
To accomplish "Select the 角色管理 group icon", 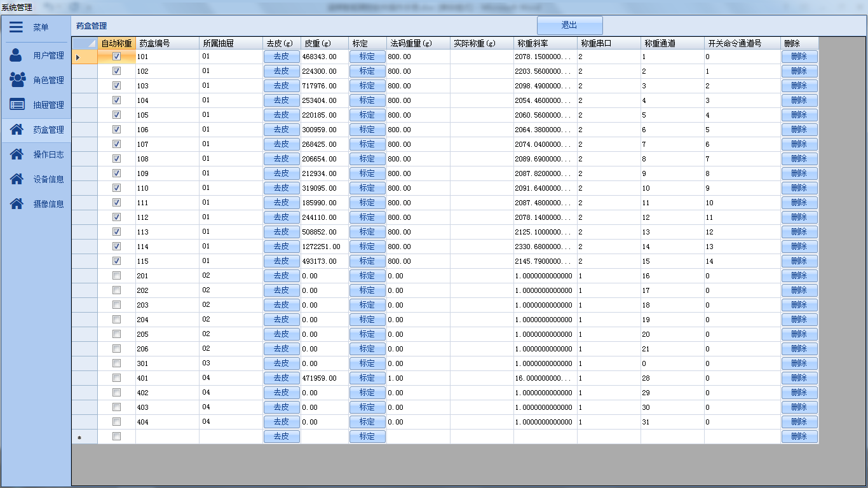I will (17, 80).
